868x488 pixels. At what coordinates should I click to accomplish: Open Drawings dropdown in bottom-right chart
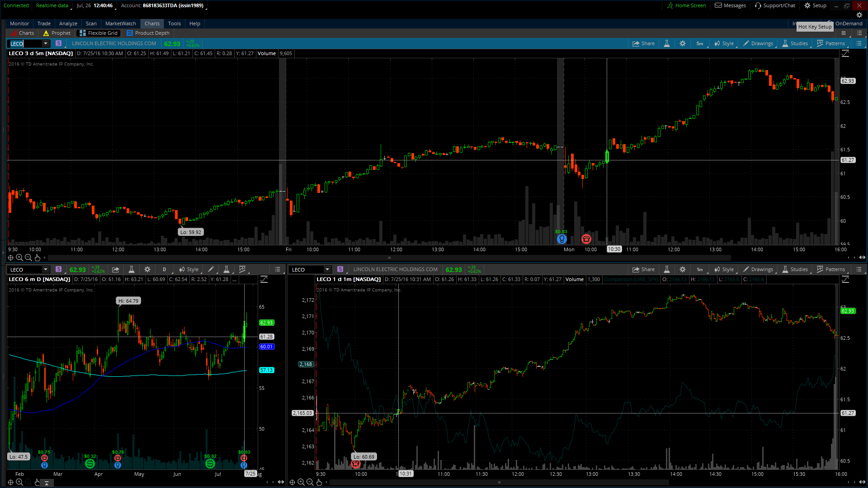click(758, 269)
